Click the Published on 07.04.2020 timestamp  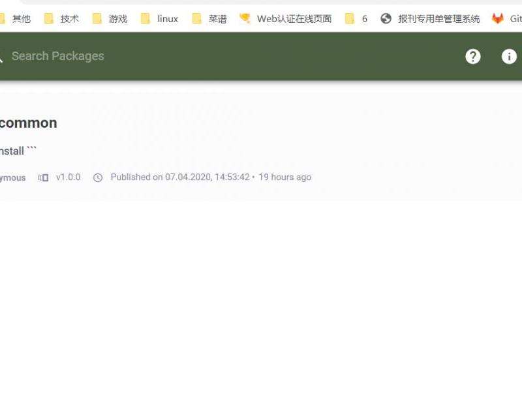click(x=180, y=177)
